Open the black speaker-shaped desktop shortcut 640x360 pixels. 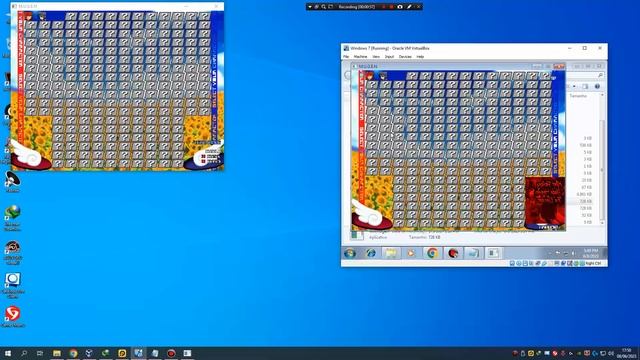click(12, 182)
